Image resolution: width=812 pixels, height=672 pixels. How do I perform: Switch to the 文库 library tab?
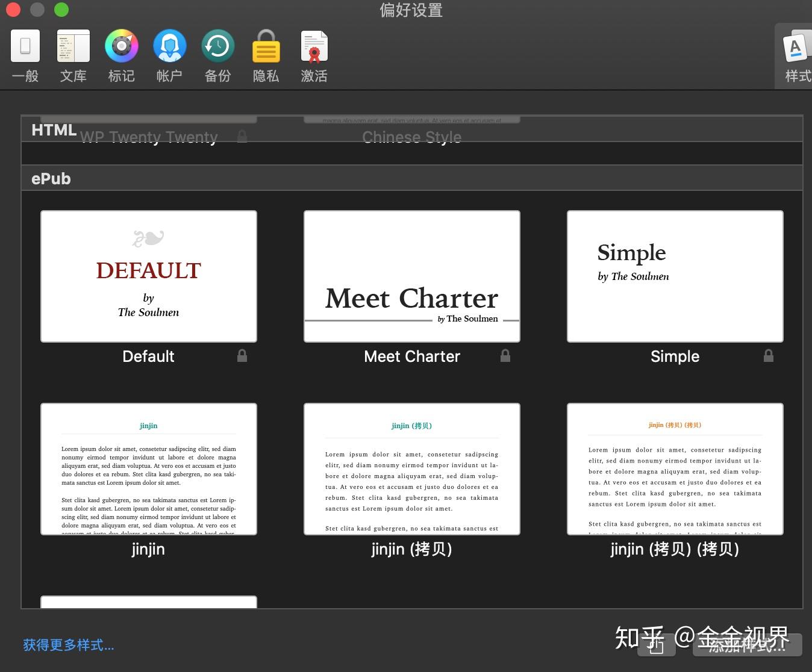73,56
